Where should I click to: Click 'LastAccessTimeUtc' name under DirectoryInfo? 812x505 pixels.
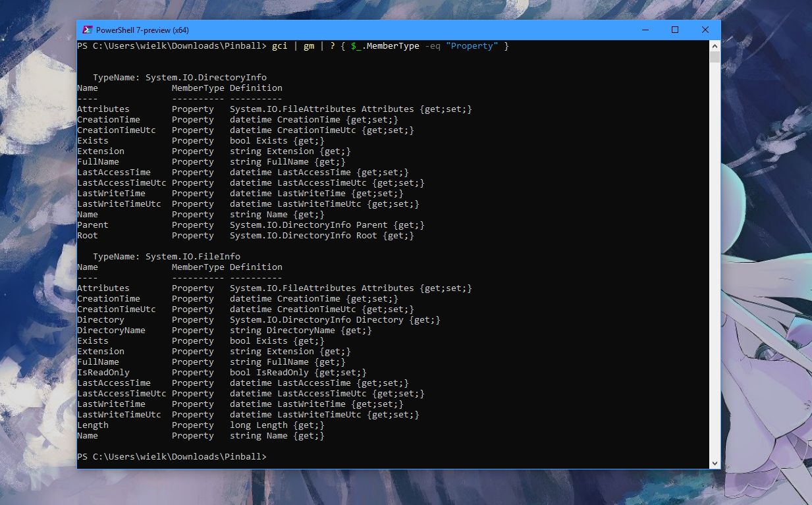click(x=122, y=183)
